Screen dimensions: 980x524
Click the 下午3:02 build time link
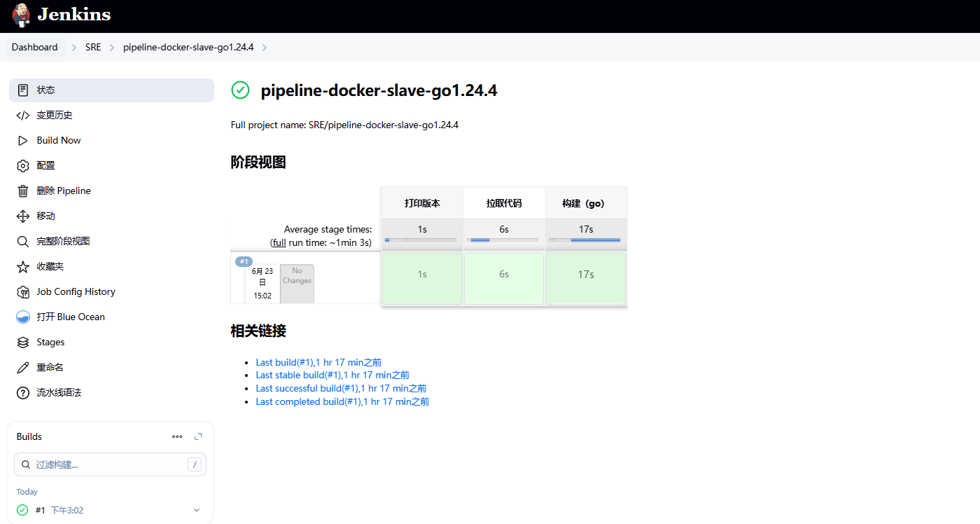(67, 511)
